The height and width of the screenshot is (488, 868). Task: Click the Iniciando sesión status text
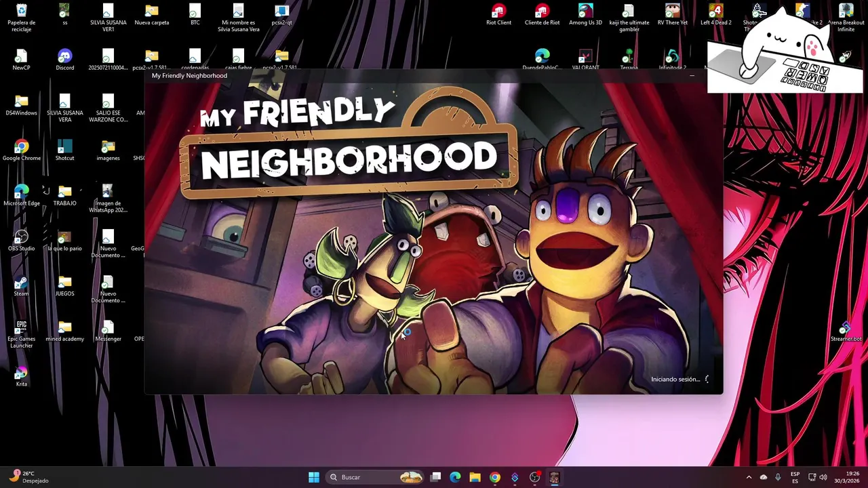coord(675,380)
